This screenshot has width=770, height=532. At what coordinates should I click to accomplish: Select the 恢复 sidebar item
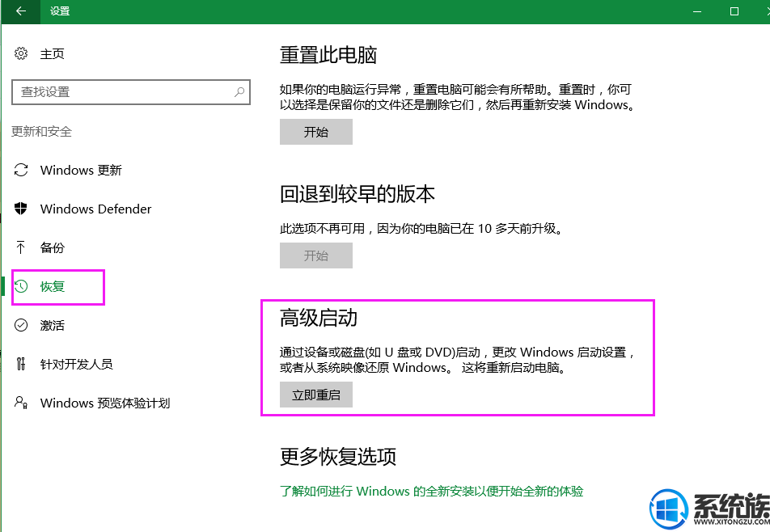click(52, 286)
